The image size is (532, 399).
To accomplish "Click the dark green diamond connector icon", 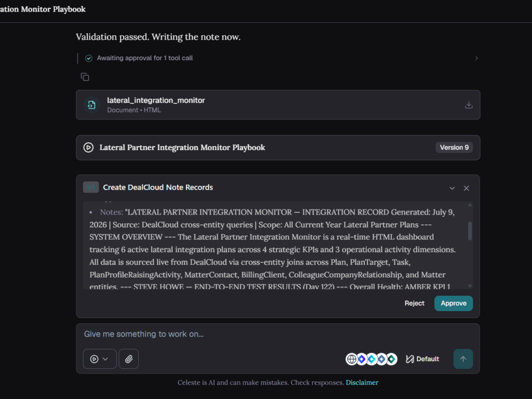I will (x=392, y=359).
